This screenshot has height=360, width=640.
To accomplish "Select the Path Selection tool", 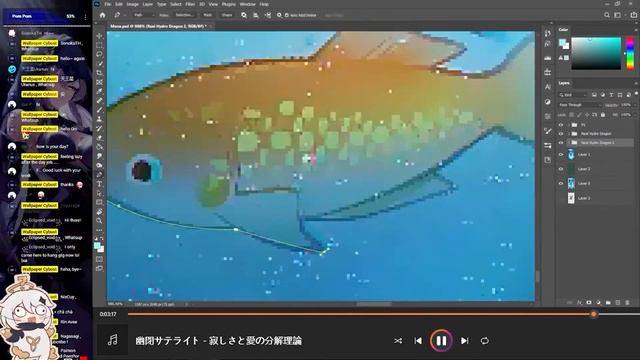I will pyautogui.click(x=99, y=193).
